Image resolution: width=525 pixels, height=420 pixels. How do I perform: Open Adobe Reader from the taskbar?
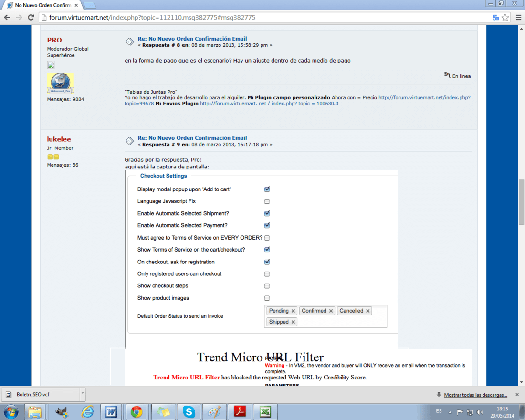tap(240, 411)
